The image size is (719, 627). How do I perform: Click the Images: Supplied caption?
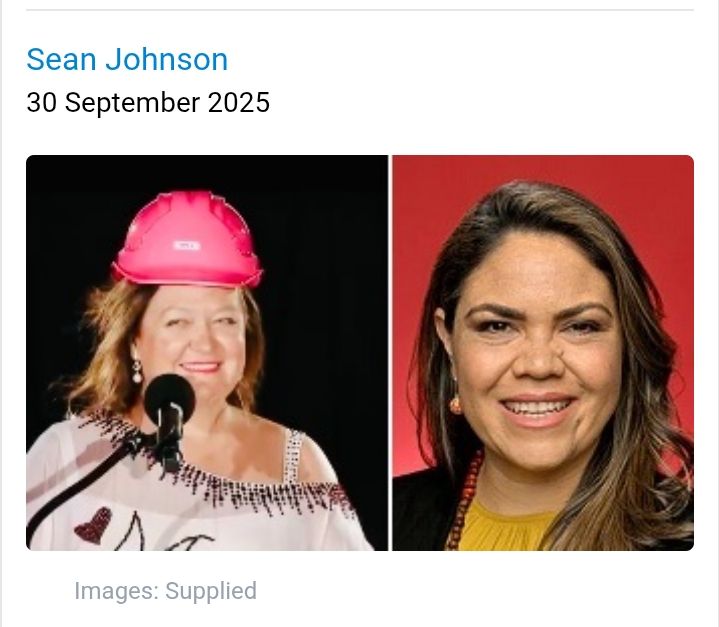tap(165, 591)
